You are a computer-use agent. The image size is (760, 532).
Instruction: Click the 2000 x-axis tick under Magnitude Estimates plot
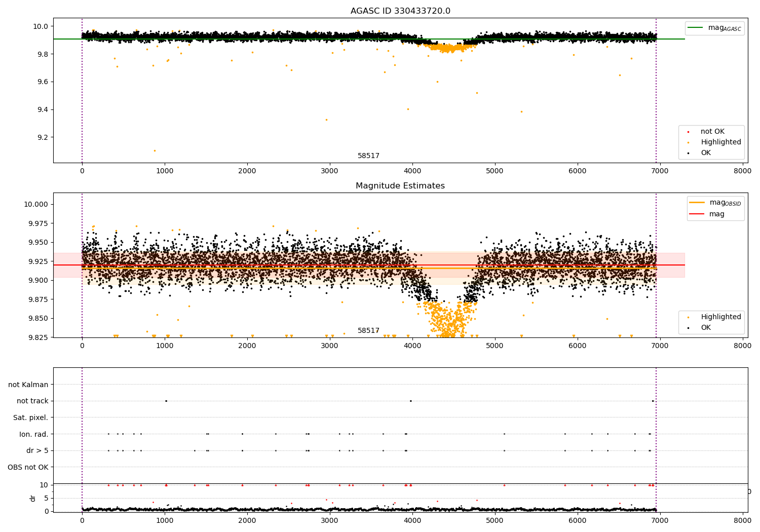pos(247,346)
